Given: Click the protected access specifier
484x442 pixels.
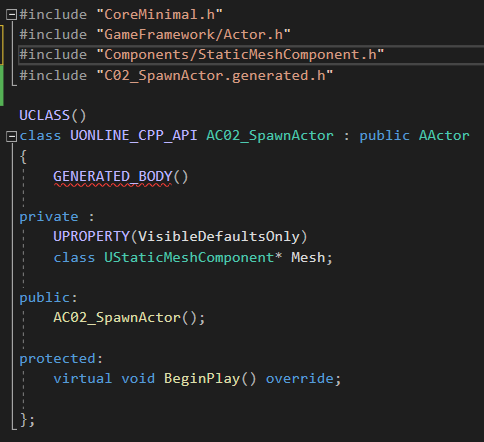Looking at the screenshot, I should point(57,359).
